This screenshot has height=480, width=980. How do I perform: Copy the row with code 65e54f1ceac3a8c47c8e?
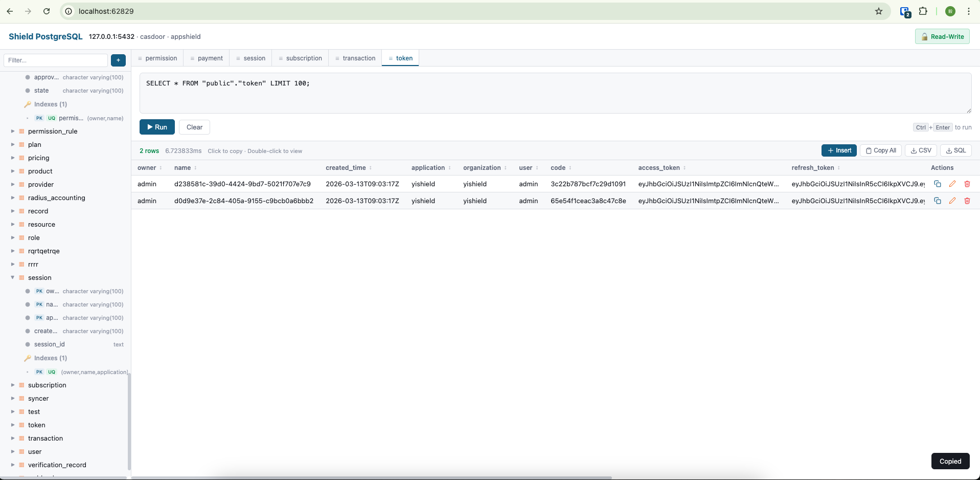click(x=938, y=201)
